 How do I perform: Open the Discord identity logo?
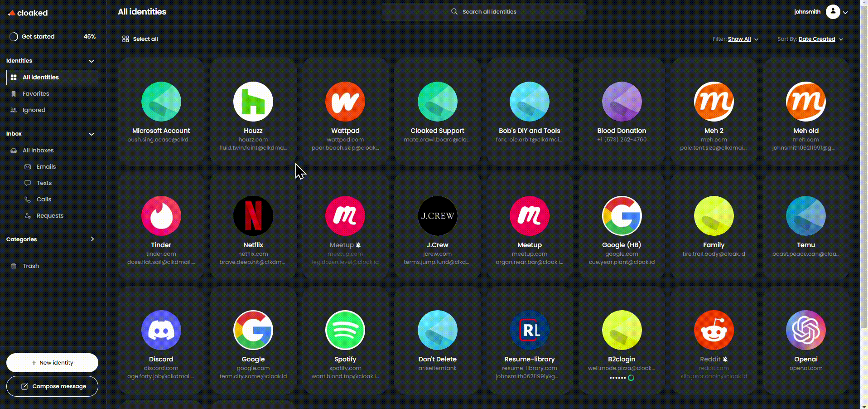[x=161, y=330]
